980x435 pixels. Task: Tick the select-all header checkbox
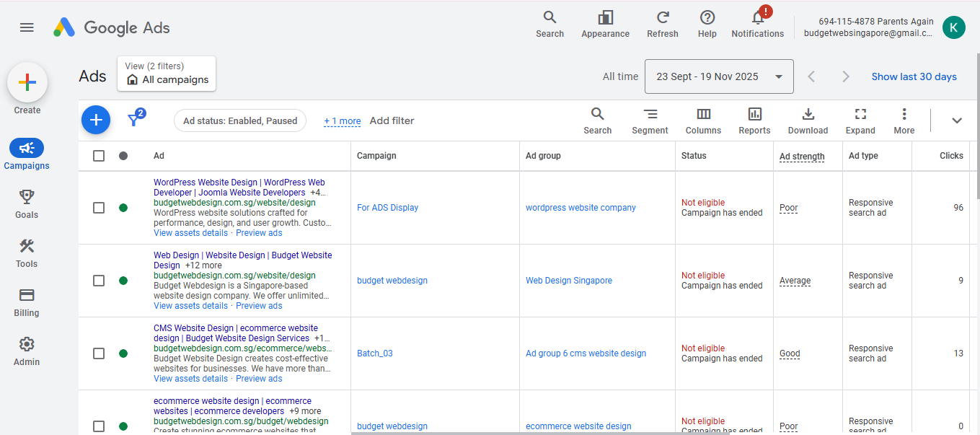pyautogui.click(x=99, y=156)
